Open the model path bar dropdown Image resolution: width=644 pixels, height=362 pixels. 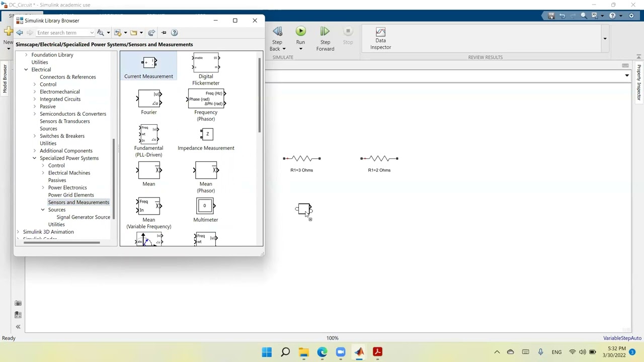click(627, 76)
